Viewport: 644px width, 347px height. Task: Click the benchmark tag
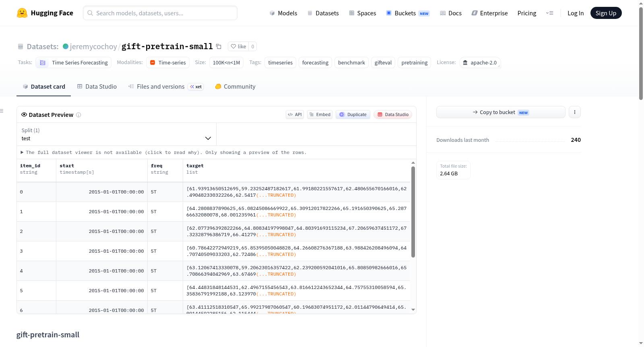click(x=351, y=62)
